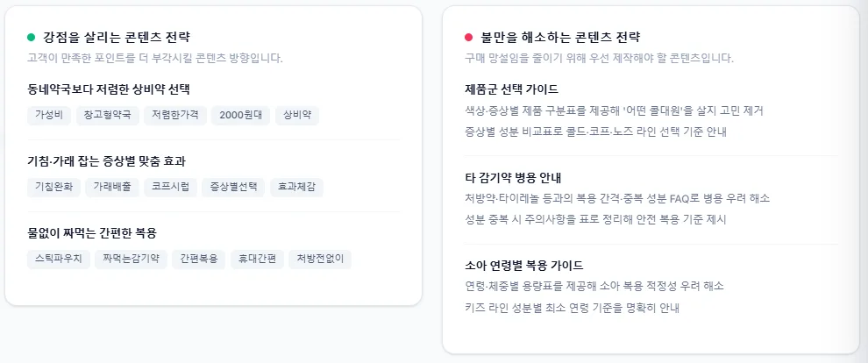This screenshot has width=868, height=363.
Task: Click the 저렴한가격 keyword chip
Action: pyautogui.click(x=175, y=116)
